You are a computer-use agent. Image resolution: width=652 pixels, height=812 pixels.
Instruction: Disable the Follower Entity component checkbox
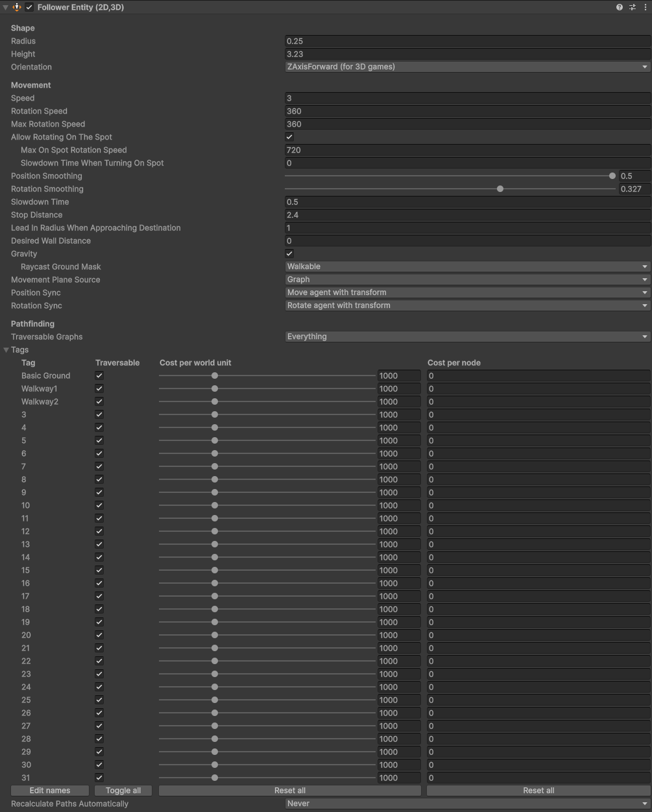(x=29, y=7)
